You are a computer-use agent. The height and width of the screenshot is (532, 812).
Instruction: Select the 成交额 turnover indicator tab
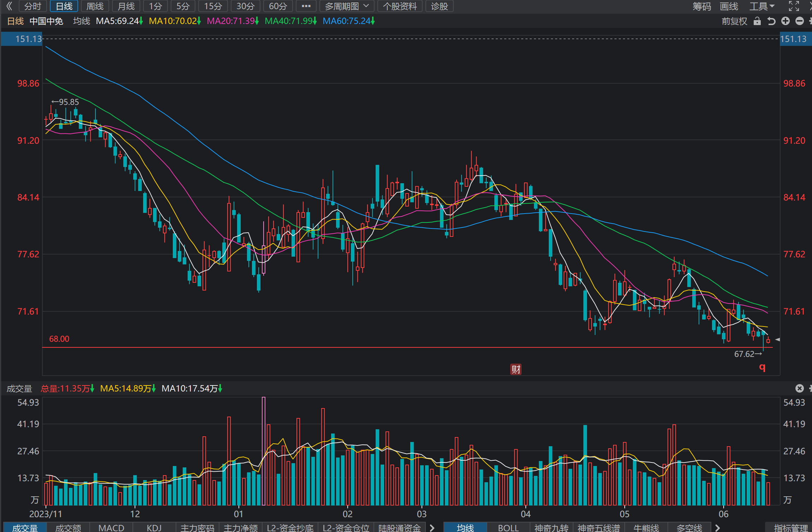pyautogui.click(x=68, y=527)
